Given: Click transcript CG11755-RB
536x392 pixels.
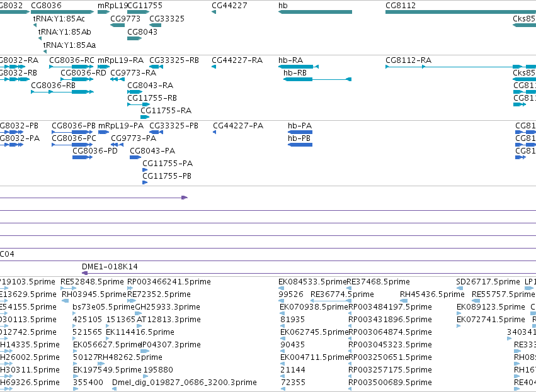Looking at the screenshot, I should pos(152,98).
